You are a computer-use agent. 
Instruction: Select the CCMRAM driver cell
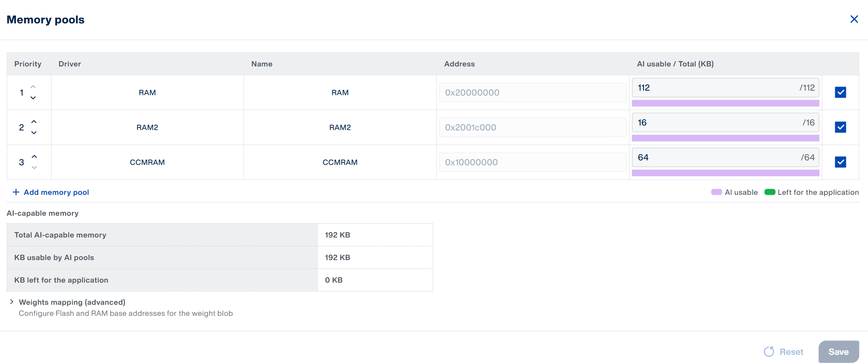coord(147,162)
